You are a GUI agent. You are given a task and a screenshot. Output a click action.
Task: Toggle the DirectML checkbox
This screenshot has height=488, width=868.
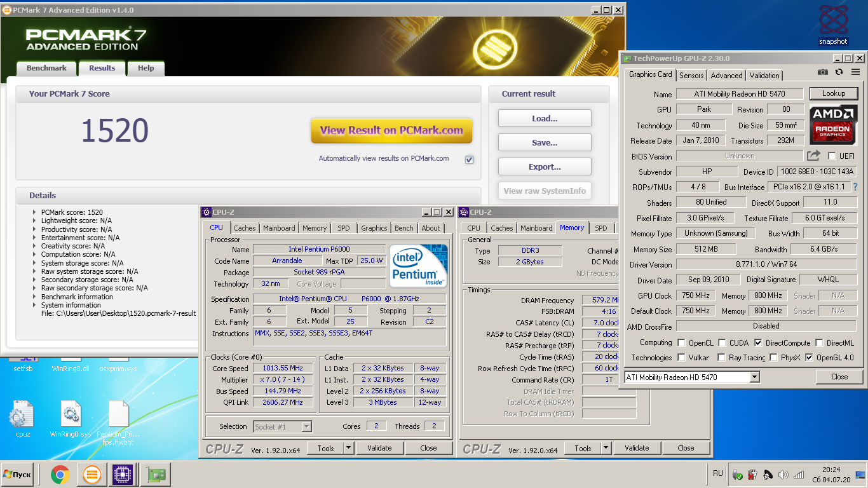[x=819, y=342]
